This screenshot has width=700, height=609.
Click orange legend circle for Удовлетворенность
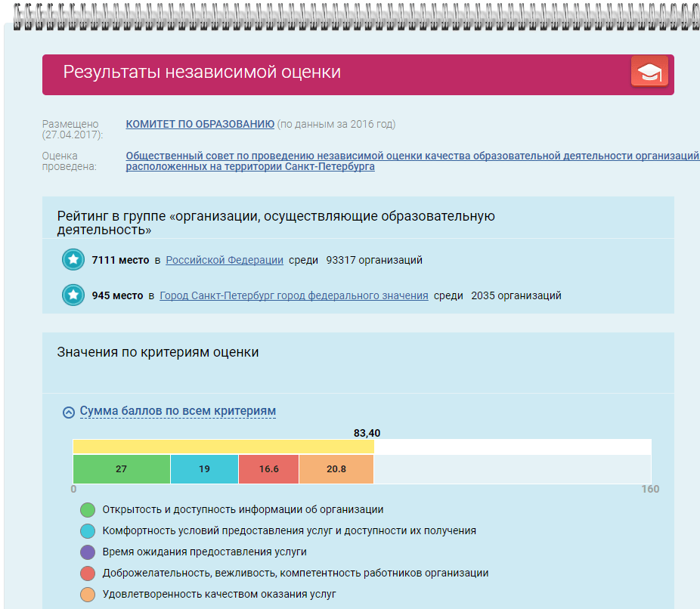88,595
